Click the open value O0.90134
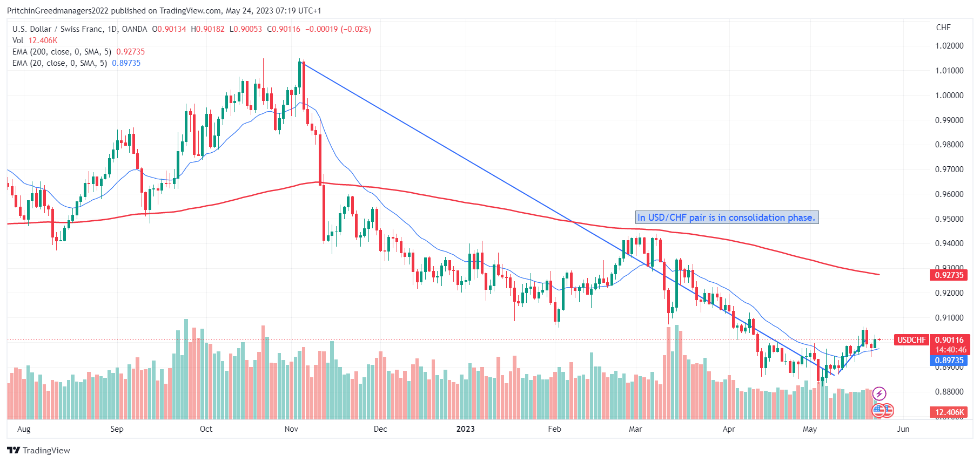 click(169, 29)
